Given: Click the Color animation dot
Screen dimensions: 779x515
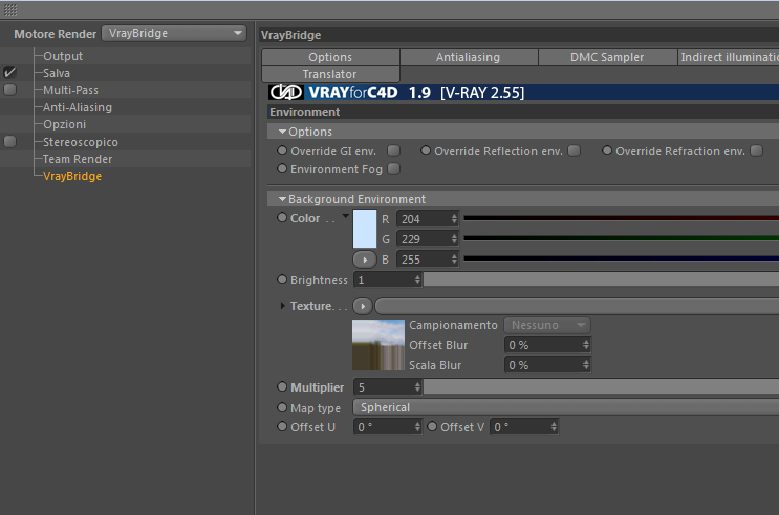Looking at the screenshot, I should point(282,218).
